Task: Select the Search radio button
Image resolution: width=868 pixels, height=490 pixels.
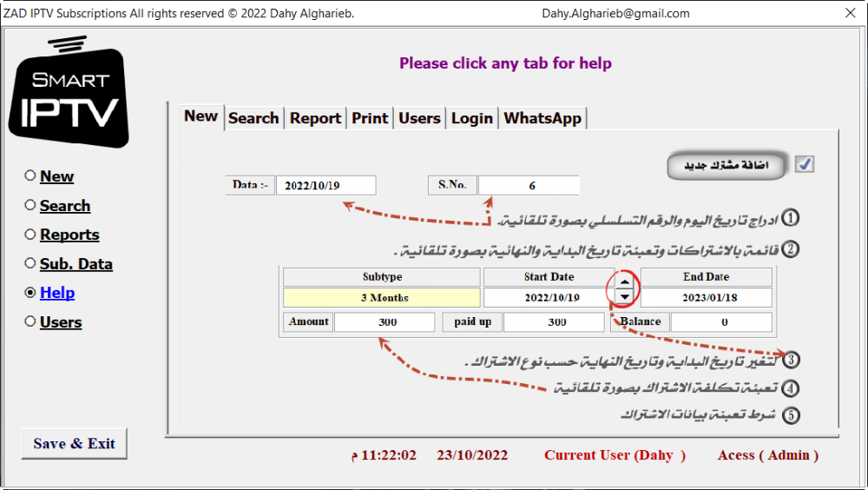Action: pyautogui.click(x=30, y=206)
